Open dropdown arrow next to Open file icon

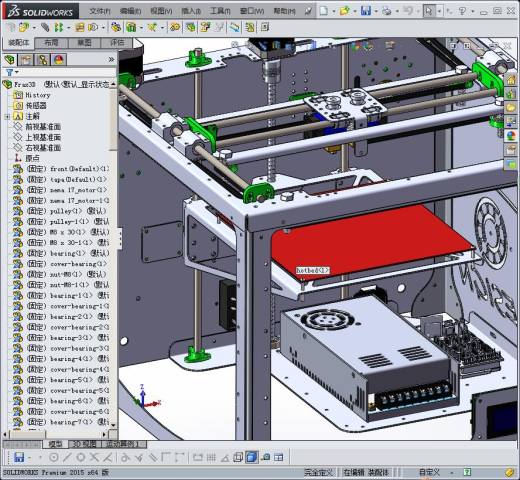pyautogui.click(x=355, y=11)
